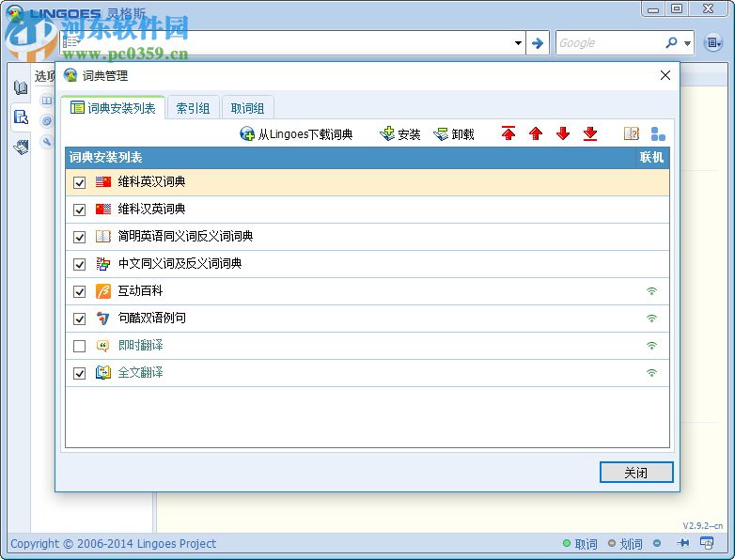Move selected dictionary to top

tap(508, 134)
